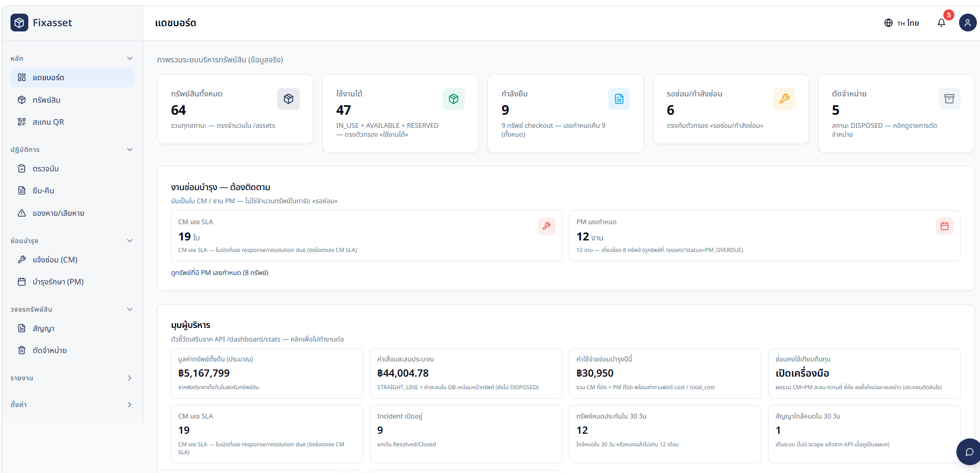Open ตรวจนับ page from sidebar

click(72, 169)
